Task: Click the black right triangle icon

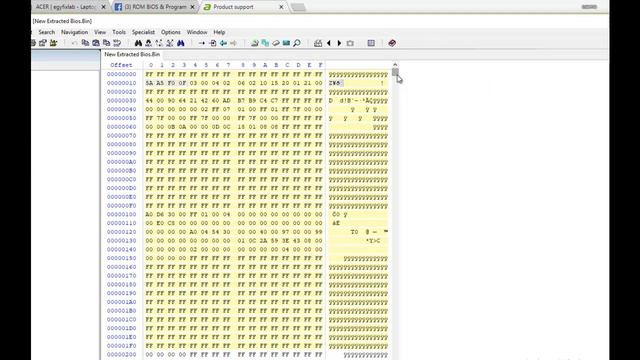Action: coord(339,43)
